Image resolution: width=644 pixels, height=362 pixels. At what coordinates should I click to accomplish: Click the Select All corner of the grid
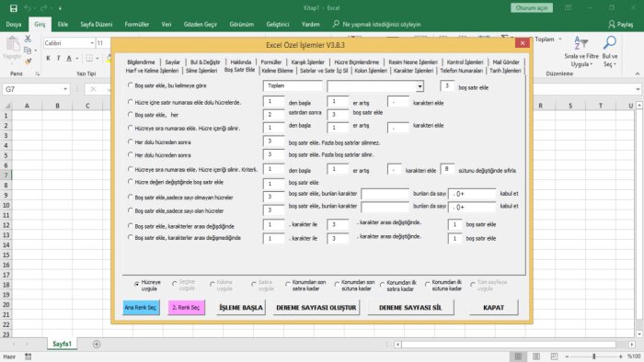tap(6, 106)
